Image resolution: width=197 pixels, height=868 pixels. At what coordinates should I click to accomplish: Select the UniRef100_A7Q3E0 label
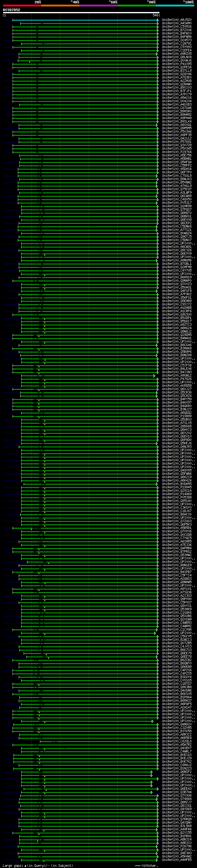(x=177, y=78)
